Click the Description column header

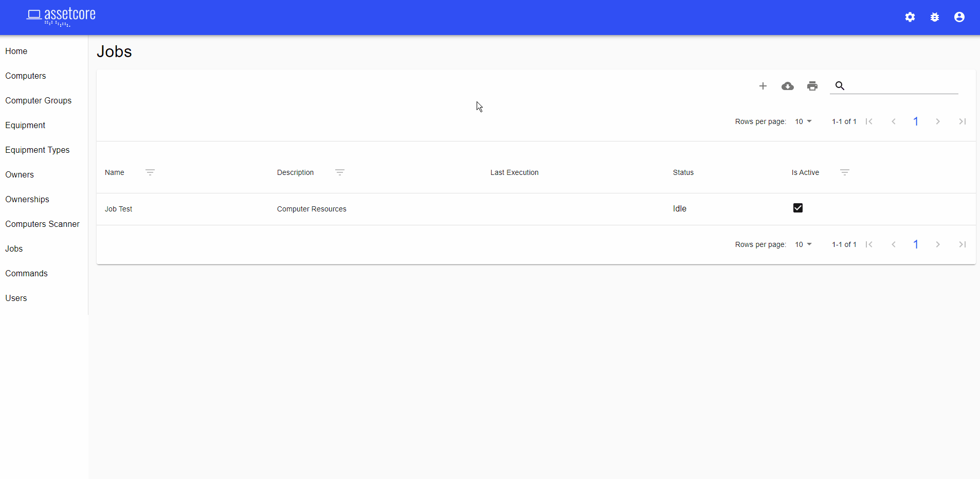(x=295, y=172)
